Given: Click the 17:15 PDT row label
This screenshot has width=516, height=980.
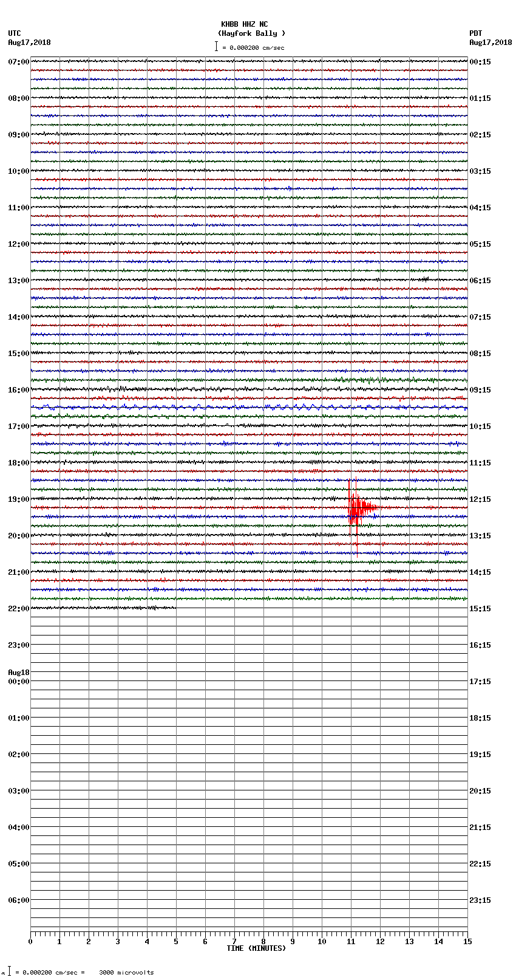Looking at the screenshot, I should 480,682.
